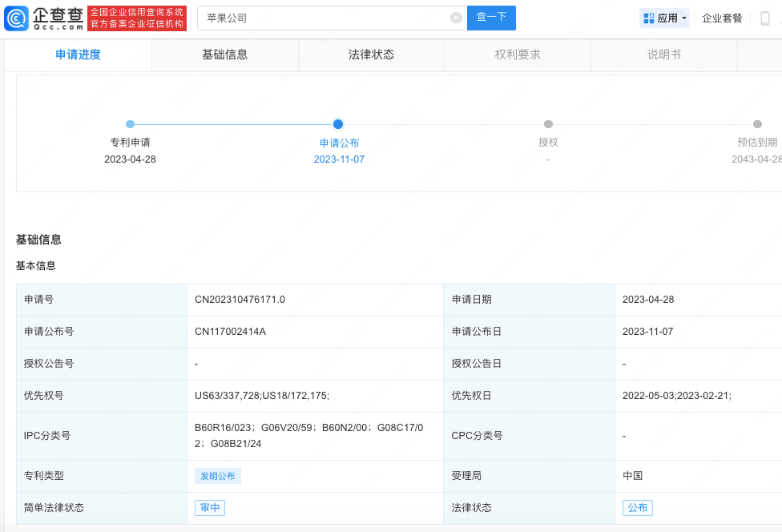The width and height of the screenshot is (782, 532).
Task: Click the 授权 timeline dot
Action: [x=548, y=124]
